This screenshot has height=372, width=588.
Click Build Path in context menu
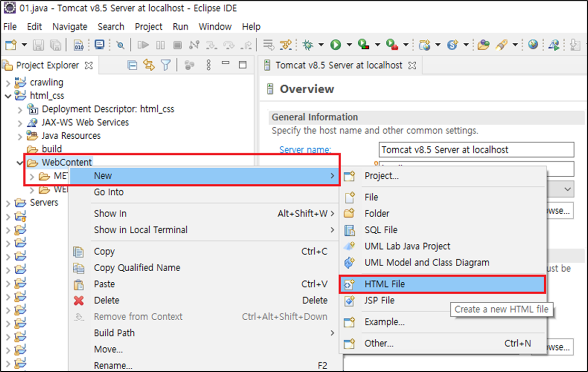point(204,333)
